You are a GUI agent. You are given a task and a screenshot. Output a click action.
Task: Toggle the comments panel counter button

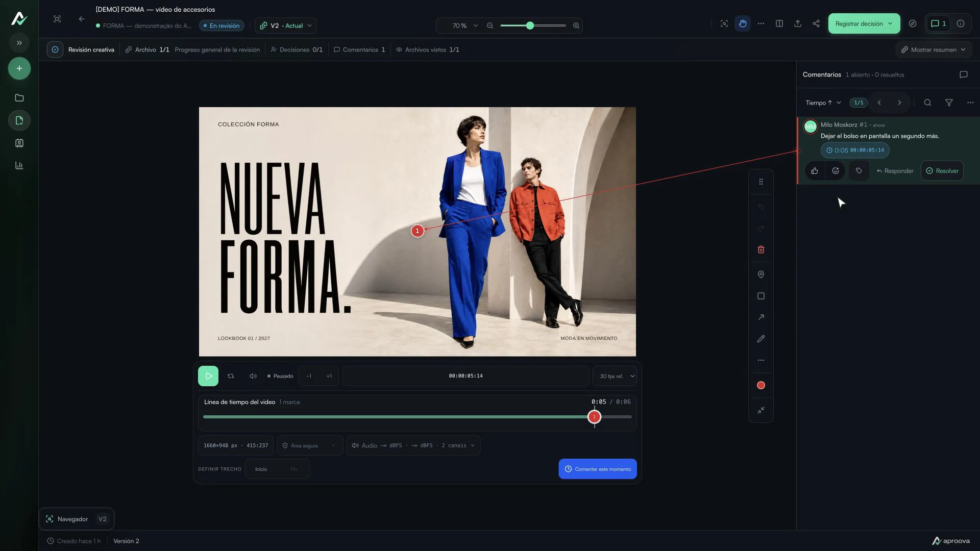(939, 23)
